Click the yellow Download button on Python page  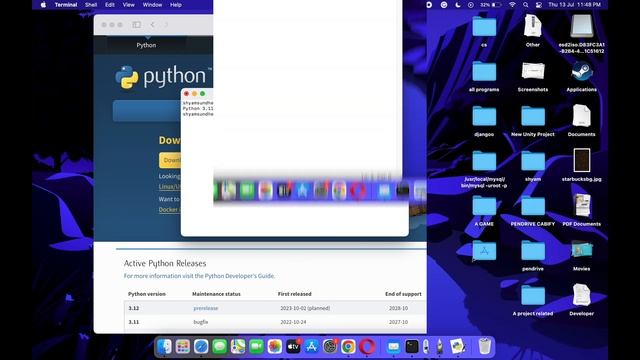tap(170, 160)
